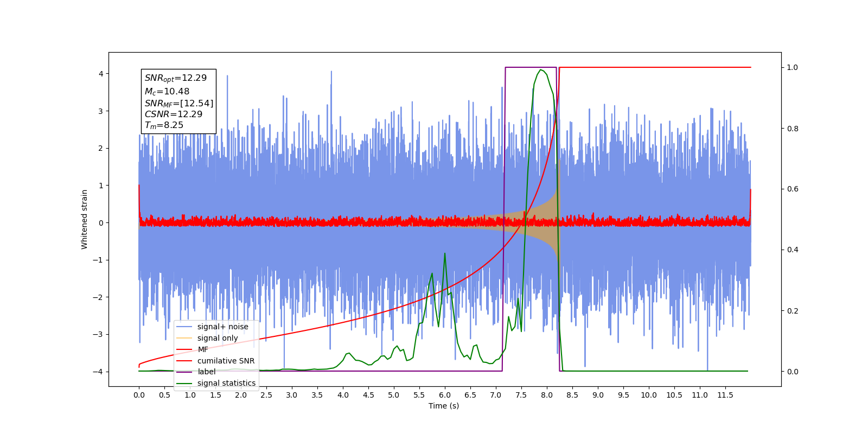This screenshot has height=434, width=868.
Task: Click the green legend line for signal statistics
Action: point(185,383)
